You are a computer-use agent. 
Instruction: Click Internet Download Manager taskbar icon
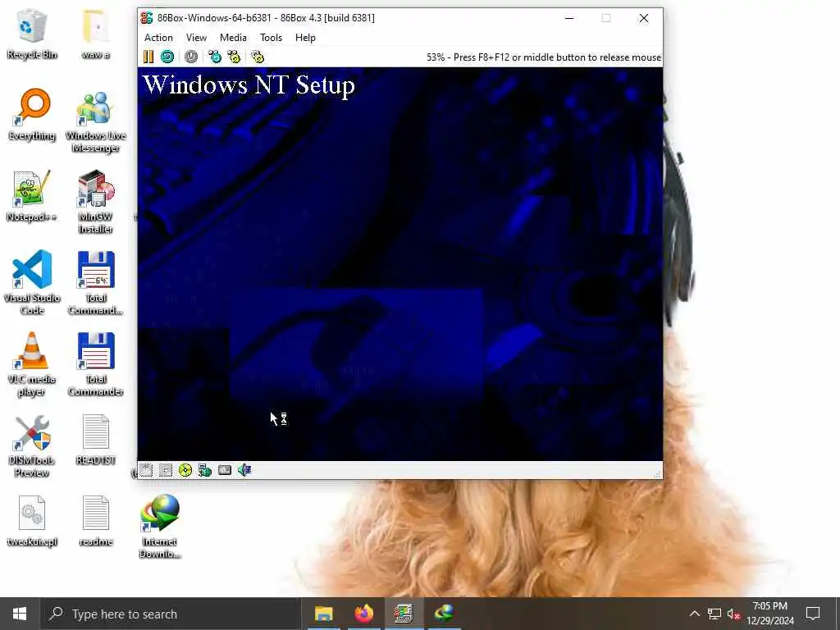(444, 614)
